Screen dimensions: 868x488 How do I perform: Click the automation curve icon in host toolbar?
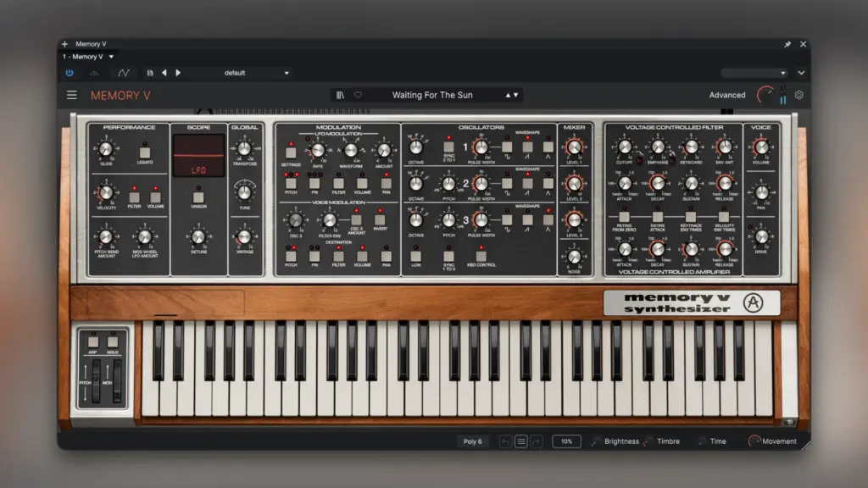pos(124,73)
